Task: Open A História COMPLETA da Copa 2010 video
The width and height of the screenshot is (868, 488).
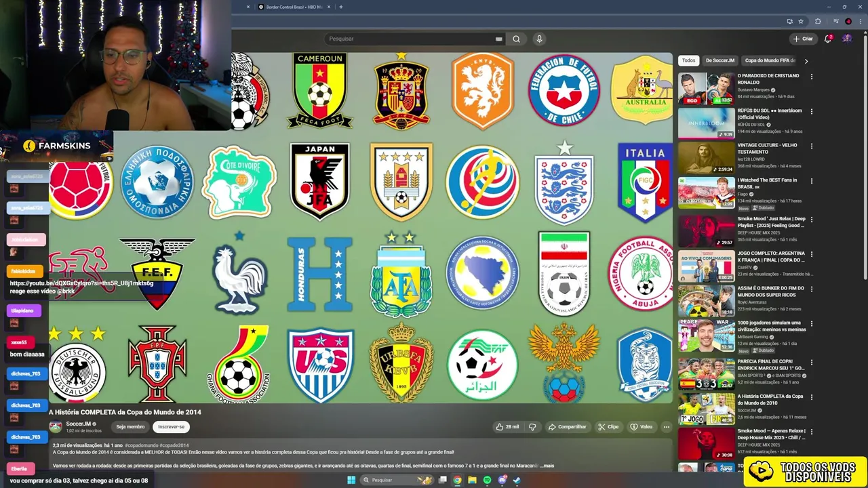Action: (x=706, y=409)
